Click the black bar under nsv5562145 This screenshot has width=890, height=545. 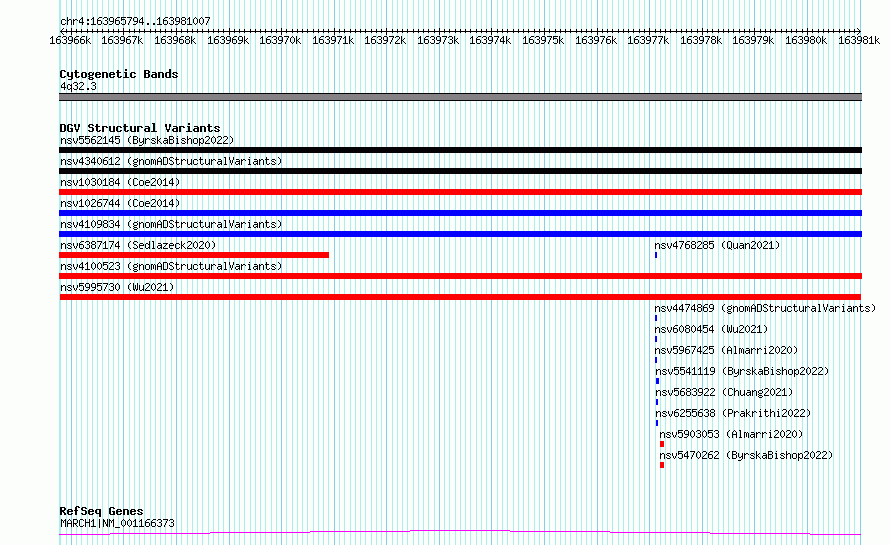[460, 150]
